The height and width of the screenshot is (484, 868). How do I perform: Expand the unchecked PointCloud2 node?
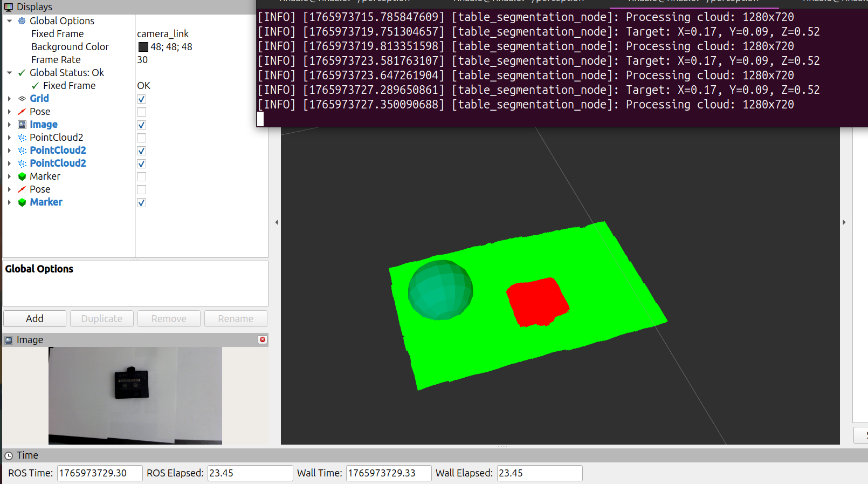pos(9,137)
